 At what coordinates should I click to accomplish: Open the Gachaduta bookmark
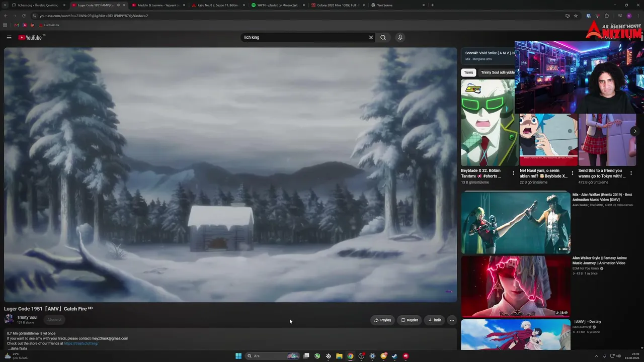[49, 25]
